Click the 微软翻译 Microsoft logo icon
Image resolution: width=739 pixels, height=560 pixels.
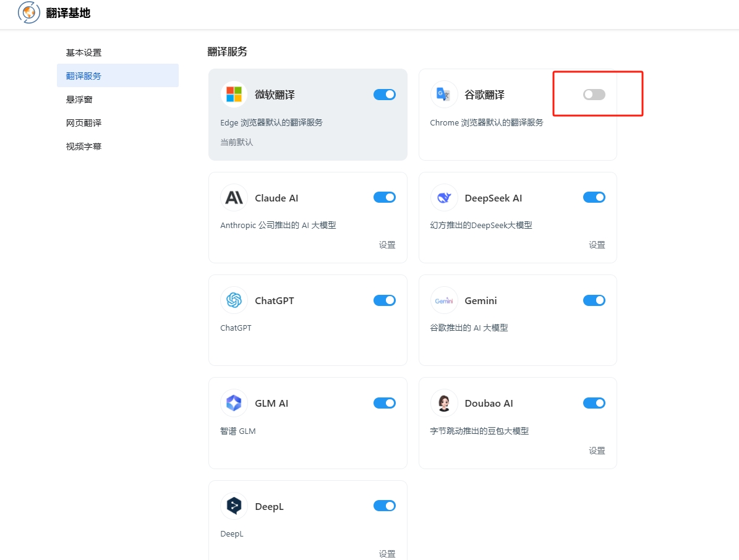click(x=234, y=94)
